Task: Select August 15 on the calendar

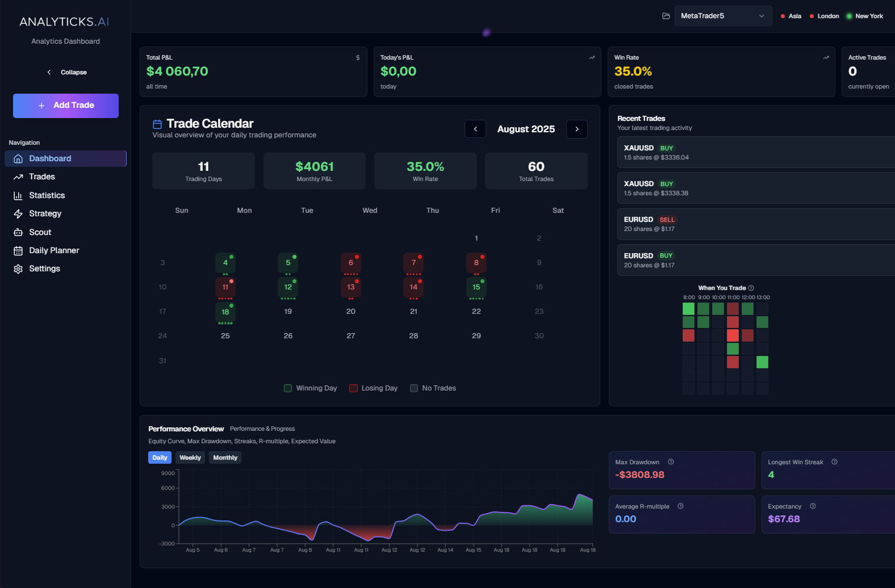Action: (476, 287)
